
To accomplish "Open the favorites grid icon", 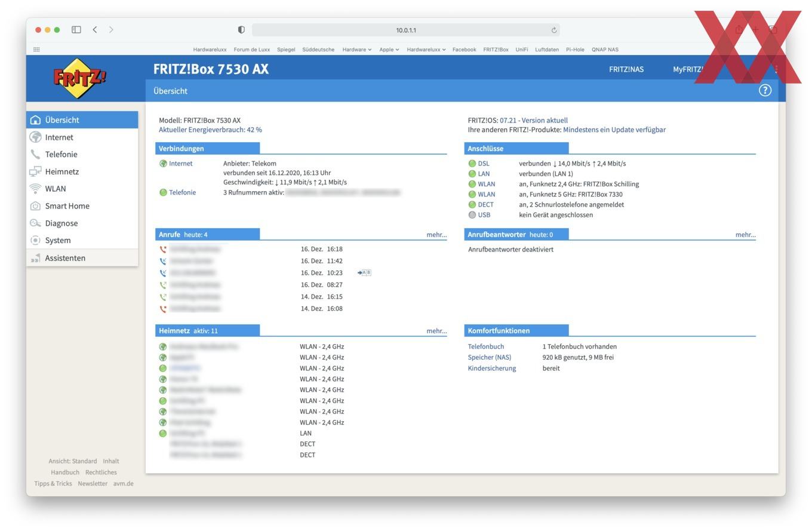I will pyautogui.click(x=36, y=50).
